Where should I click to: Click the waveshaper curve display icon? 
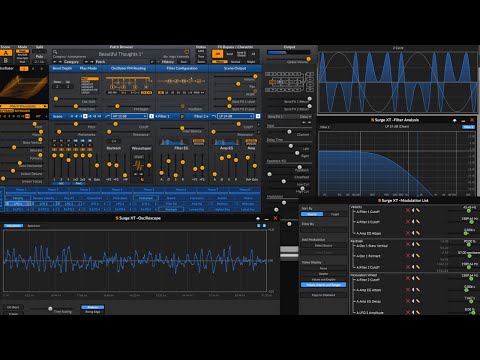pos(138,165)
